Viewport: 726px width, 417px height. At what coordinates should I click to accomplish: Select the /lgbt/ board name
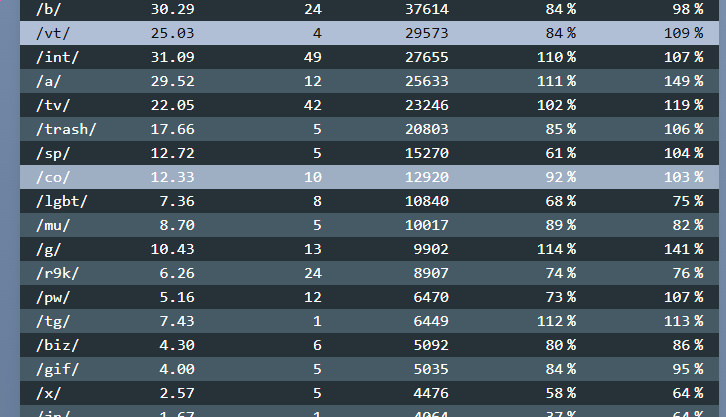pos(62,201)
